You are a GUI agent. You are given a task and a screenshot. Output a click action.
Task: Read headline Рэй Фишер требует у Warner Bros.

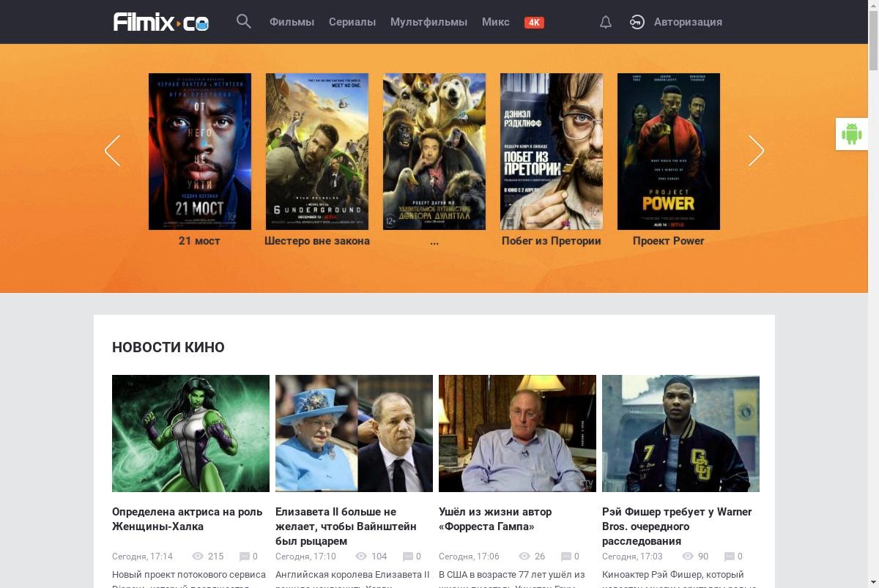coord(677,526)
